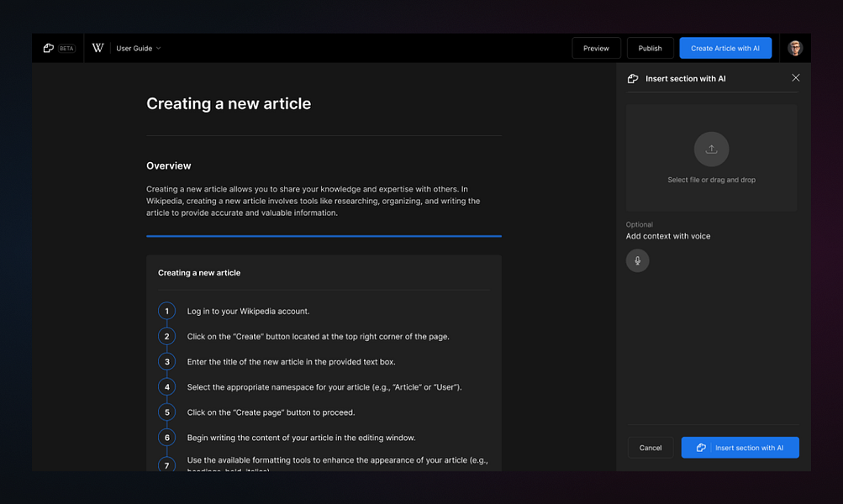
Task: Click step 6 number circle
Action: coord(166,438)
